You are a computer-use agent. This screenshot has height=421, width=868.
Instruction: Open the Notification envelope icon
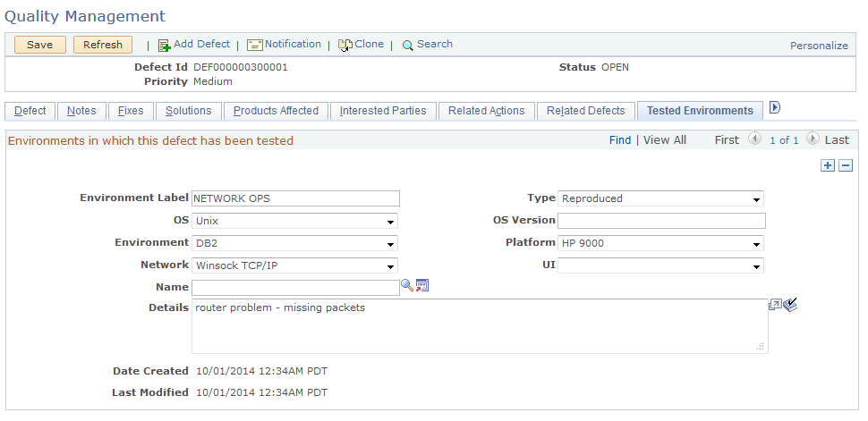(255, 45)
